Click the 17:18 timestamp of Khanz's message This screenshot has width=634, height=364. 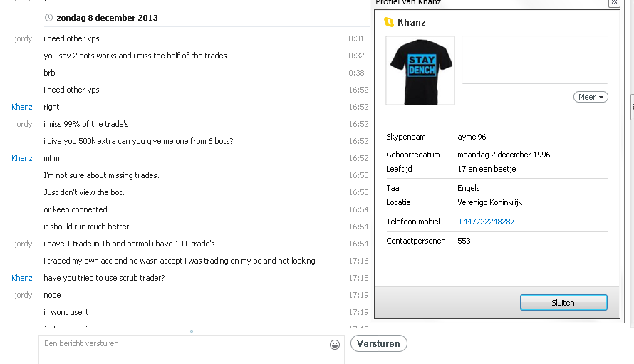coord(358,278)
